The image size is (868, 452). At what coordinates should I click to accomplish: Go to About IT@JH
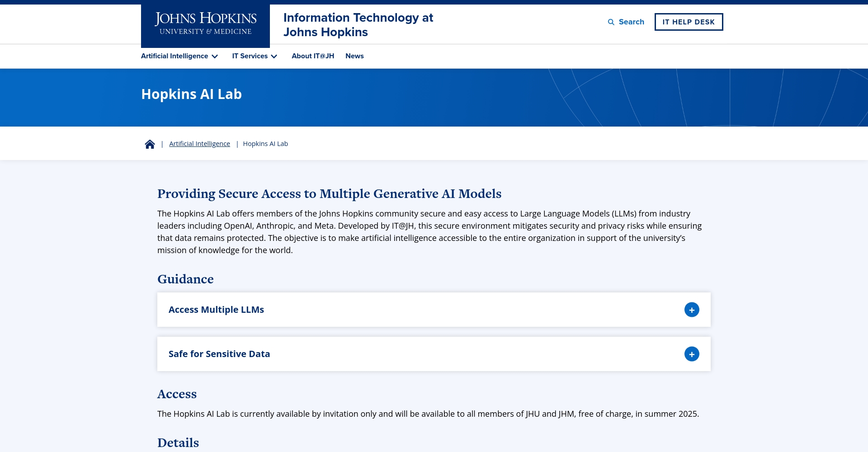(313, 56)
